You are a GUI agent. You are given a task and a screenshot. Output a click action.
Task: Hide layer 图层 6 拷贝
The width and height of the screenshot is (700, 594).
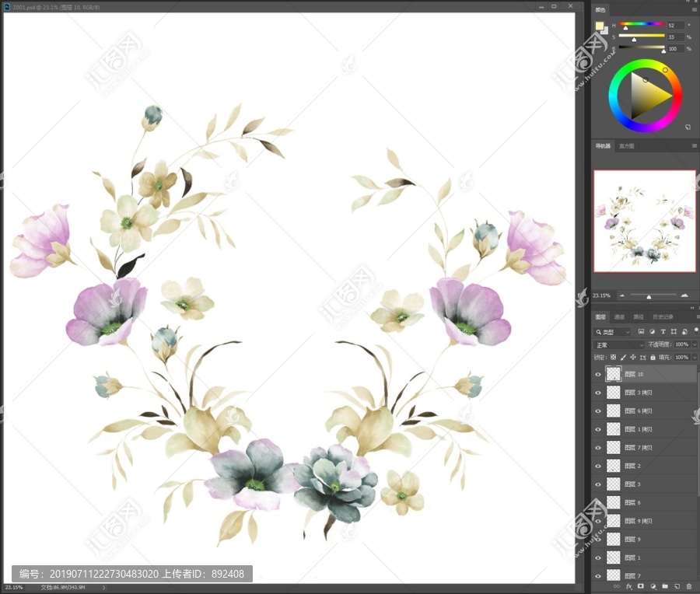pos(598,411)
